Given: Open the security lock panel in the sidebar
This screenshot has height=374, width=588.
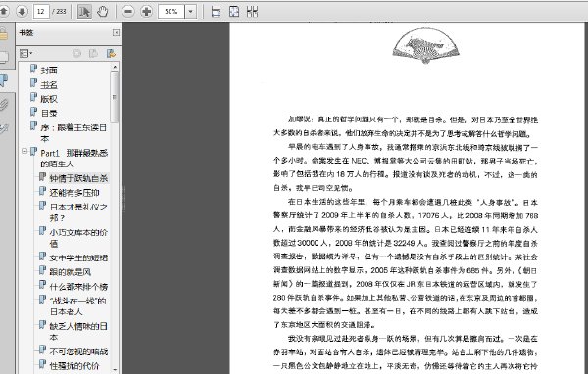Looking at the screenshot, I should 3,33.
